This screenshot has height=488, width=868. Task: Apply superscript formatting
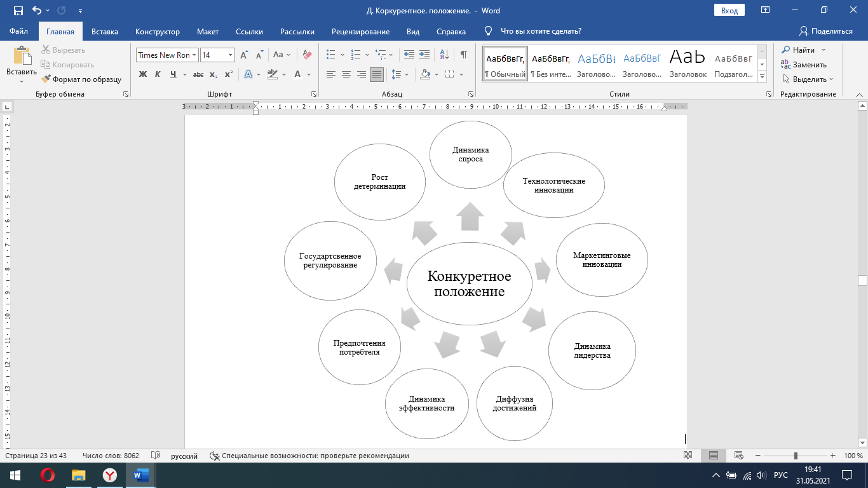[228, 74]
